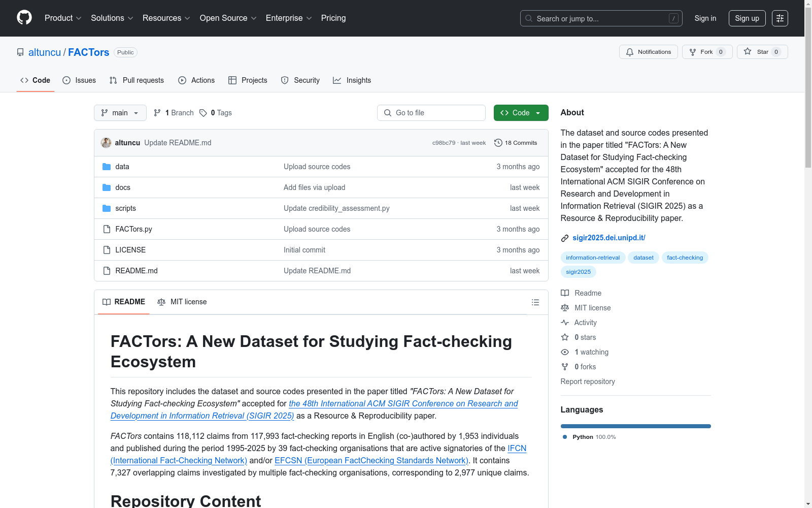Select the fact-checking topic tag
The height and width of the screenshot is (508, 812).
685,258
